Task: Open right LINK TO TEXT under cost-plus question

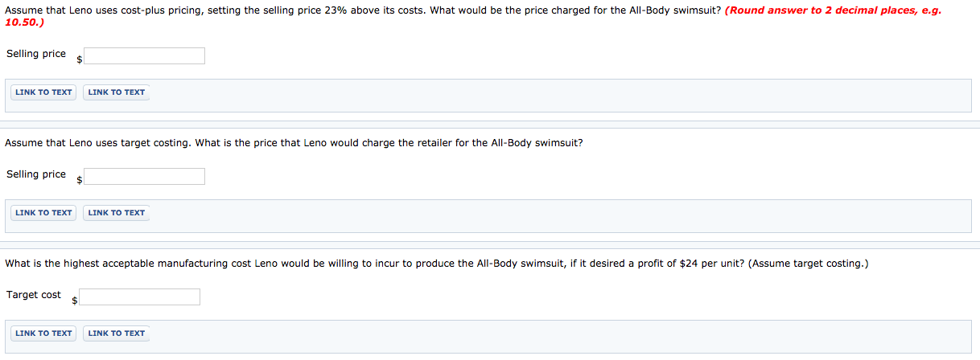Action: pos(117,92)
